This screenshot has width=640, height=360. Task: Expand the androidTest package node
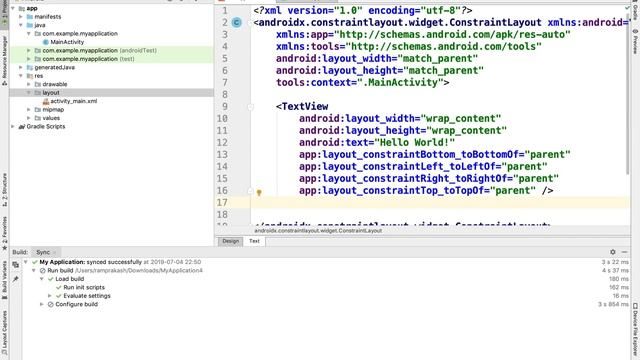(x=29, y=51)
